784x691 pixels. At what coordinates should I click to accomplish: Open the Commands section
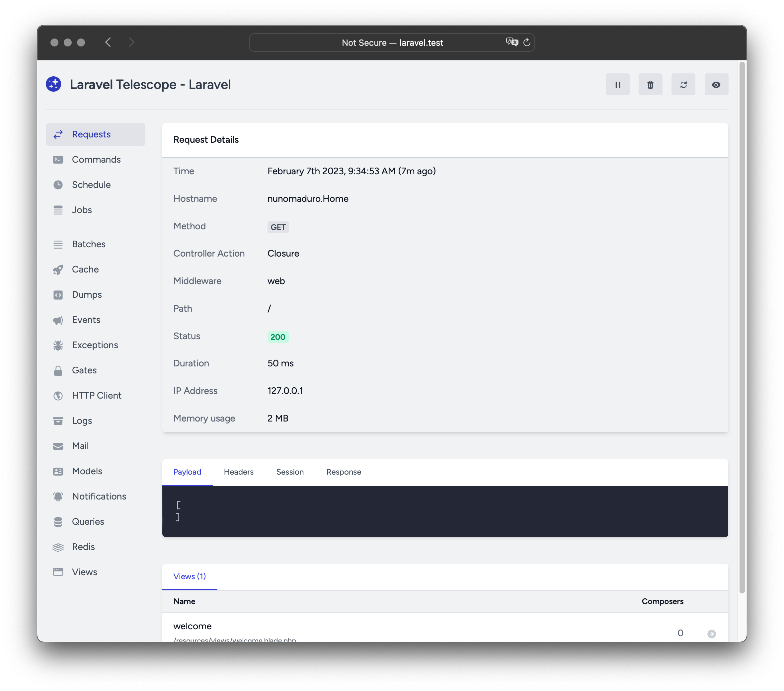click(x=95, y=159)
